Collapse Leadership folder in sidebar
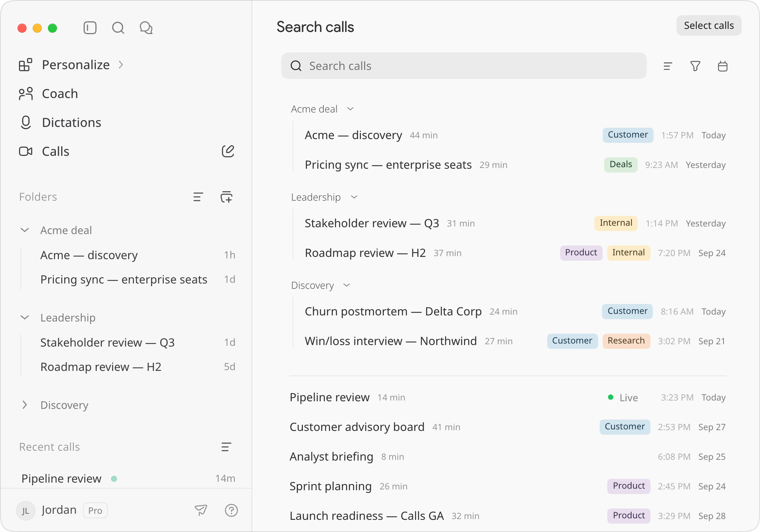The width and height of the screenshot is (760, 532). click(25, 318)
